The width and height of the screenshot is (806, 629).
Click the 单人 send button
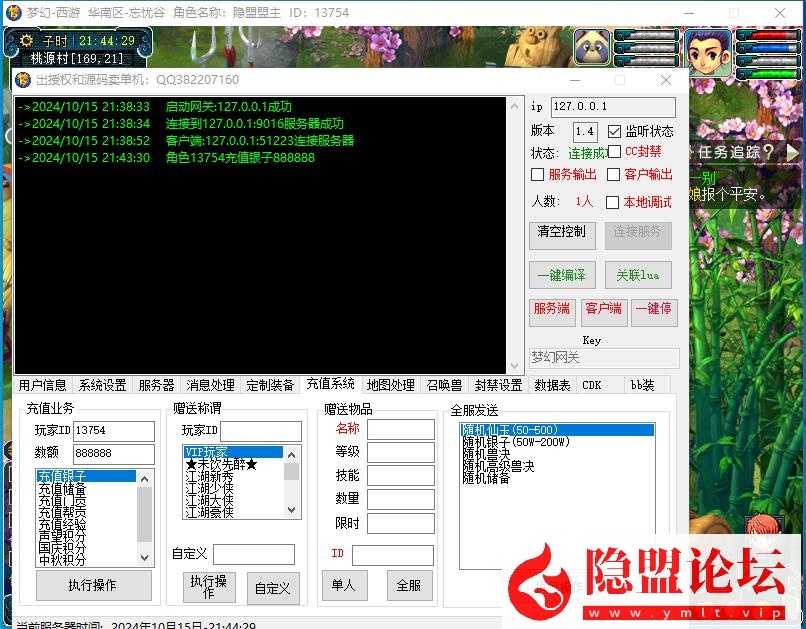[x=344, y=585]
